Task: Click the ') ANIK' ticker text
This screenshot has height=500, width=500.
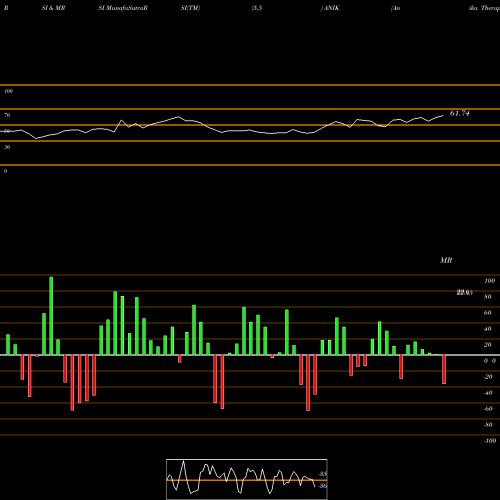Action: click(330, 8)
